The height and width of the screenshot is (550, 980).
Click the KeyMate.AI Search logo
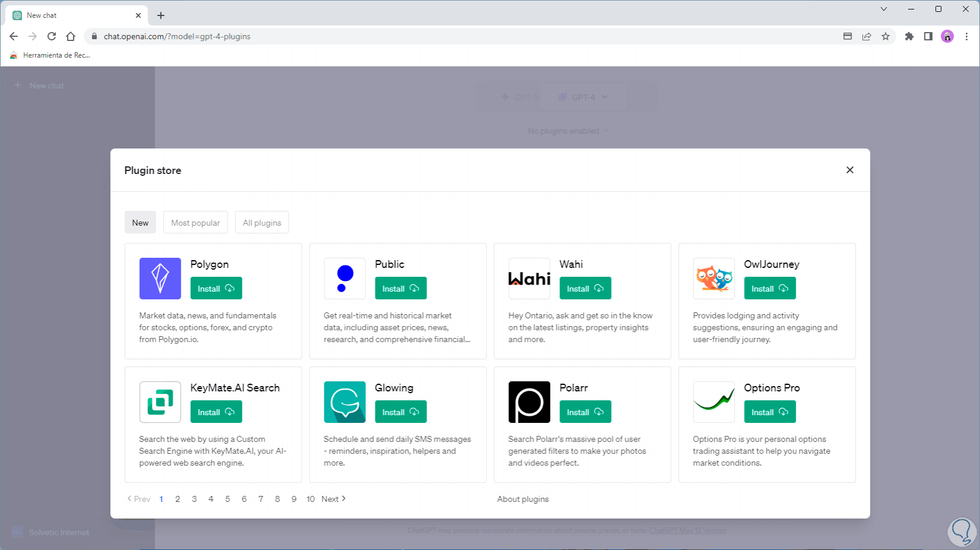160,402
